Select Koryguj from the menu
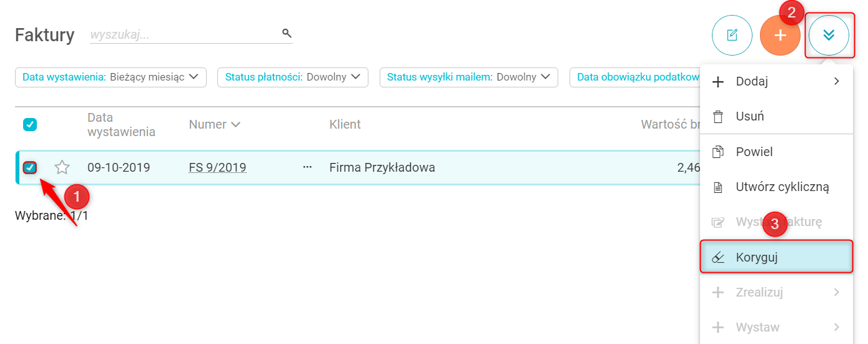Viewport: 868px width, 344px height. [x=776, y=257]
